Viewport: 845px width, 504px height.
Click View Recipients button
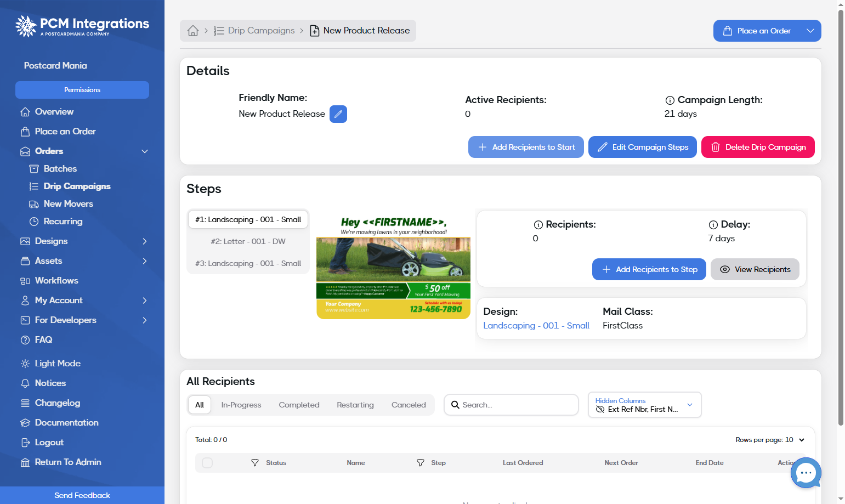[x=755, y=269]
